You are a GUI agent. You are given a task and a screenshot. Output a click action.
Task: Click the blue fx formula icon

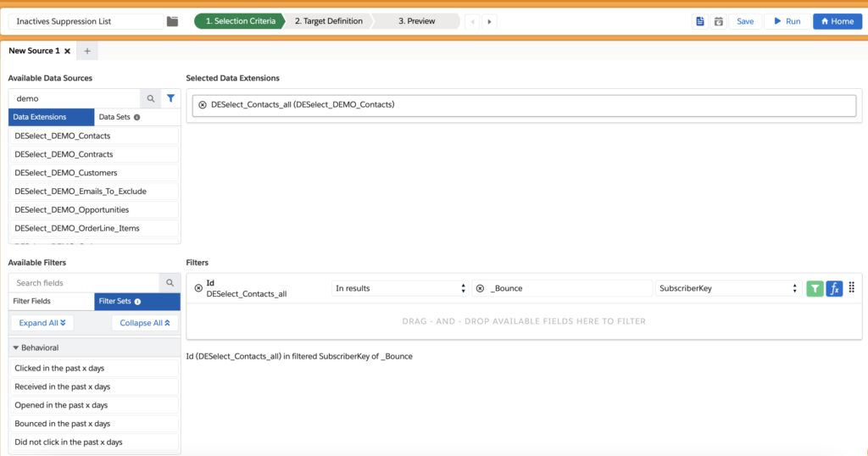(x=834, y=288)
